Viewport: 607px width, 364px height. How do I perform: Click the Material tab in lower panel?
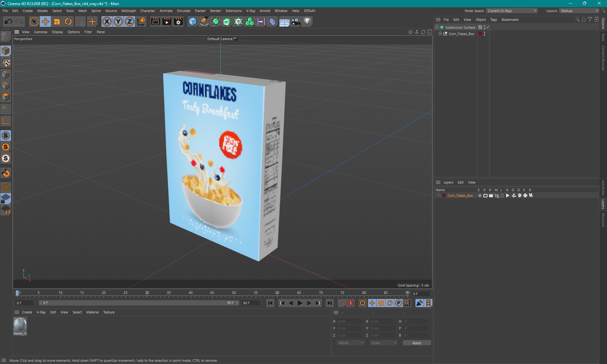click(92, 312)
